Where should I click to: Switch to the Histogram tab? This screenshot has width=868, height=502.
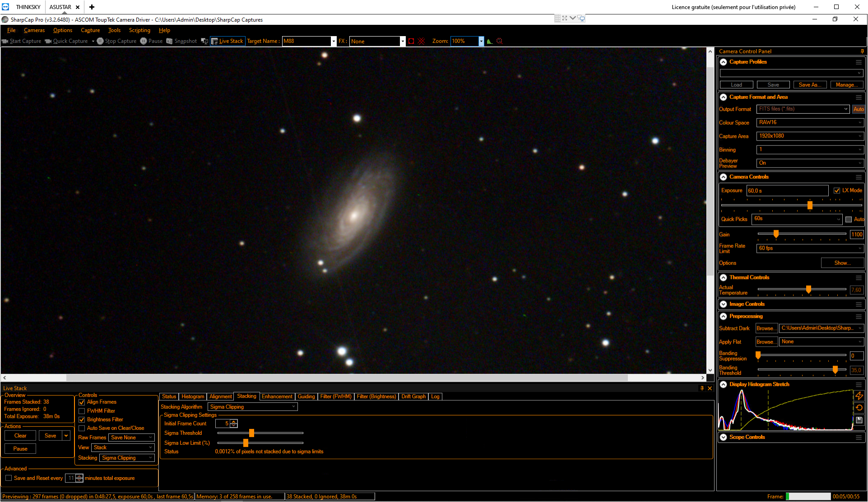193,397
